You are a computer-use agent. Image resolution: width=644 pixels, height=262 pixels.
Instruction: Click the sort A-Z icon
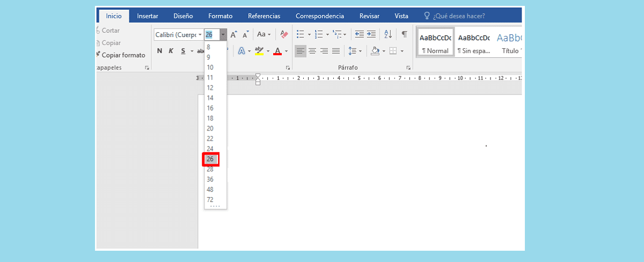click(x=388, y=34)
